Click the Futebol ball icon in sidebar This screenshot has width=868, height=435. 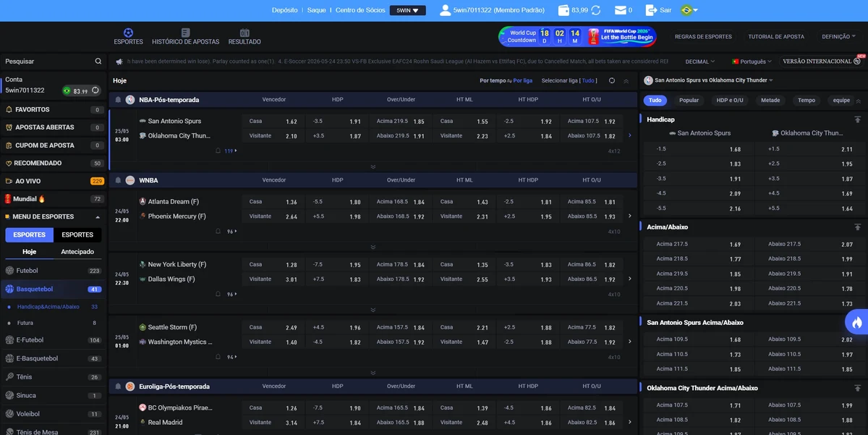[9, 271]
